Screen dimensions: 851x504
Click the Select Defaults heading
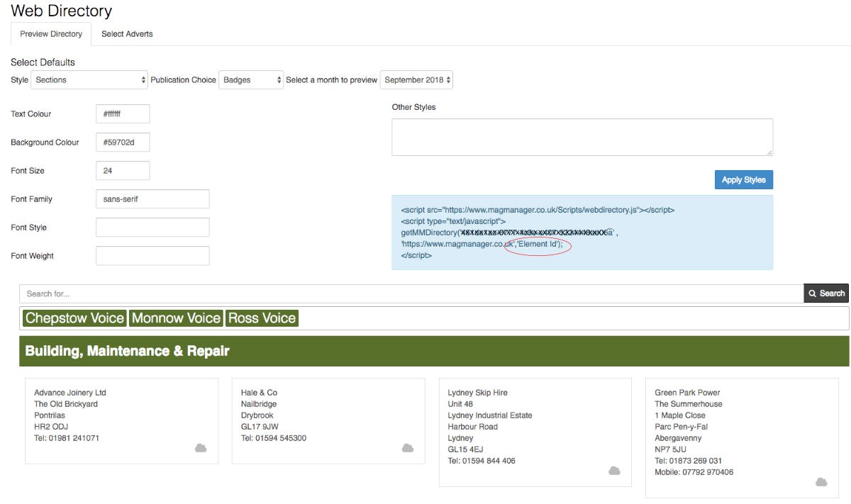click(43, 62)
